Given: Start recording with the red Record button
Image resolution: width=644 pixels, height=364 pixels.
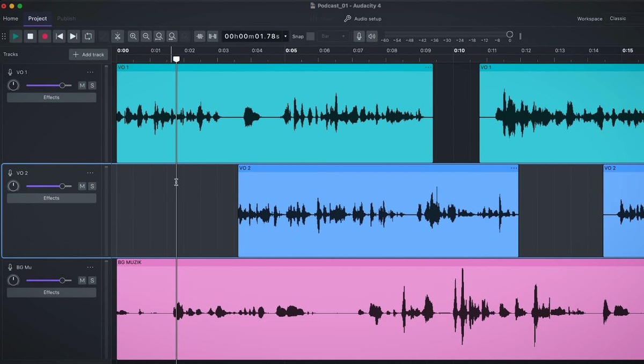Looking at the screenshot, I should coord(45,37).
